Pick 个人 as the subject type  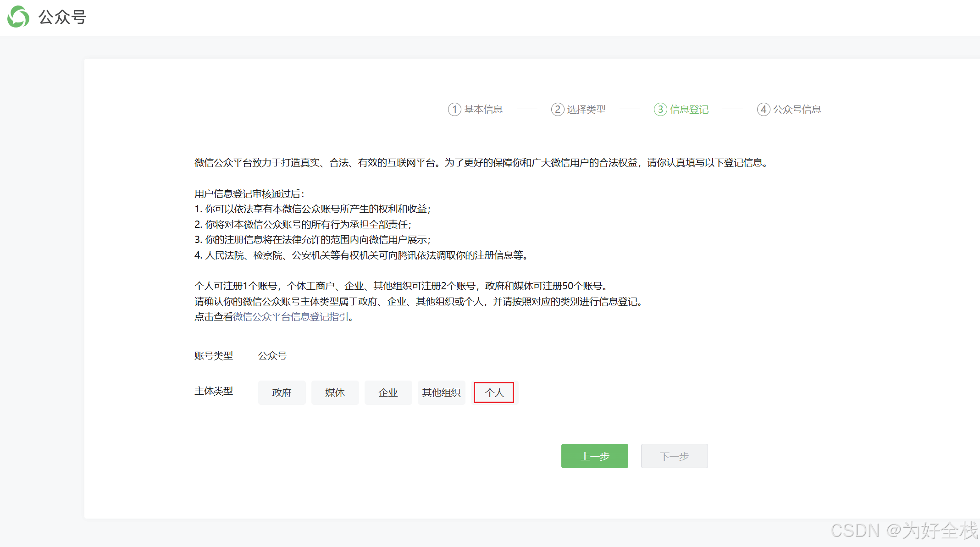[x=494, y=392]
